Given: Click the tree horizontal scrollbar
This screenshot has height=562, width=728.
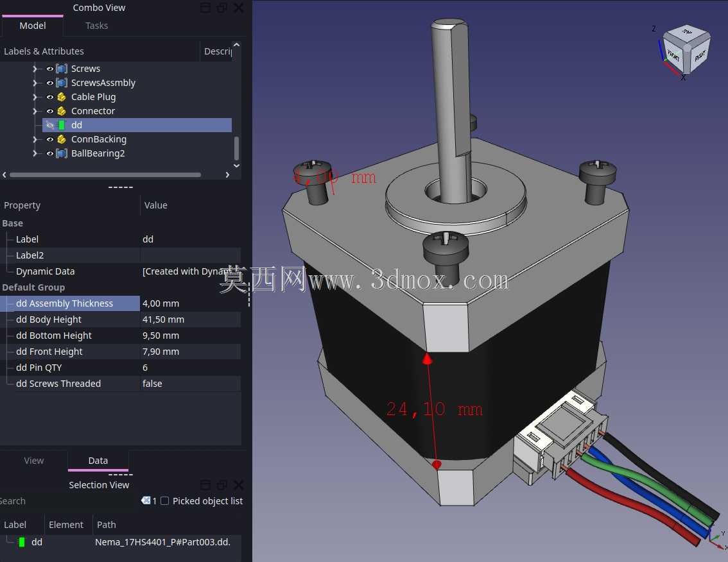Looking at the screenshot, I should [x=105, y=175].
